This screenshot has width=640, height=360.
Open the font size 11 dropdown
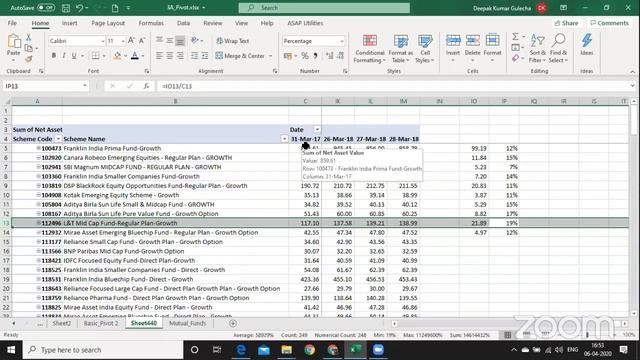point(122,41)
